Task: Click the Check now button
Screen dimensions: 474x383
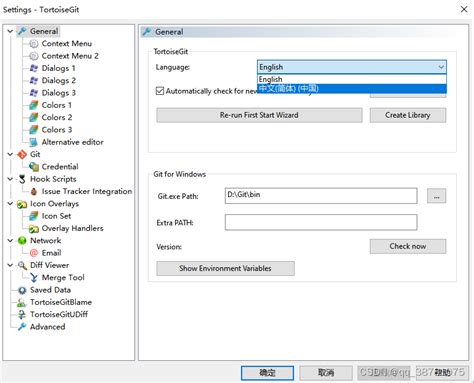Action: [408, 246]
